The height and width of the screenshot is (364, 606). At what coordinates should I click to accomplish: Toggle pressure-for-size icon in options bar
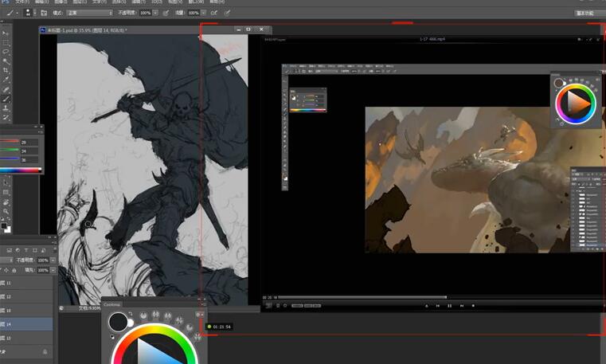coord(227,13)
